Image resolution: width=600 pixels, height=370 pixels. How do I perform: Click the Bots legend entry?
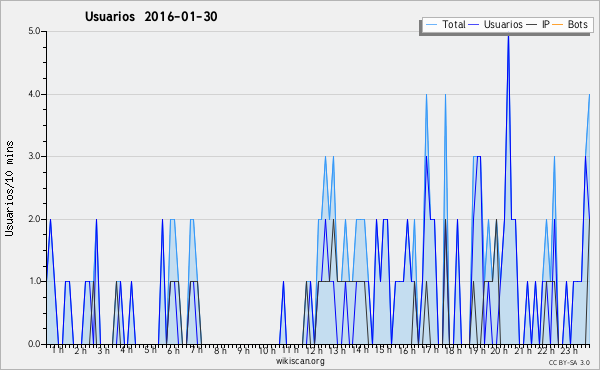(570, 24)
